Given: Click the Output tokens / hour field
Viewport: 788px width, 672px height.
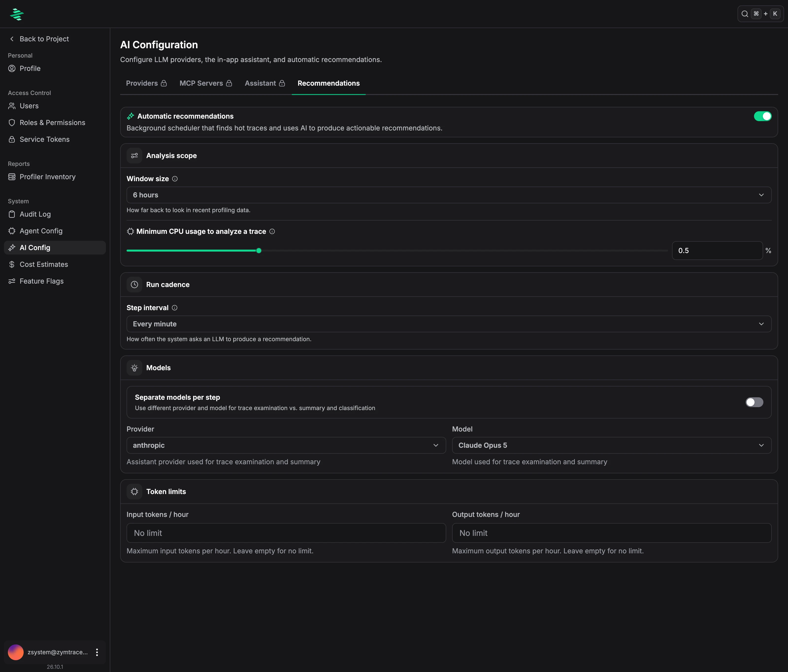Looking at the screenshot, I should tap(611, 533).
